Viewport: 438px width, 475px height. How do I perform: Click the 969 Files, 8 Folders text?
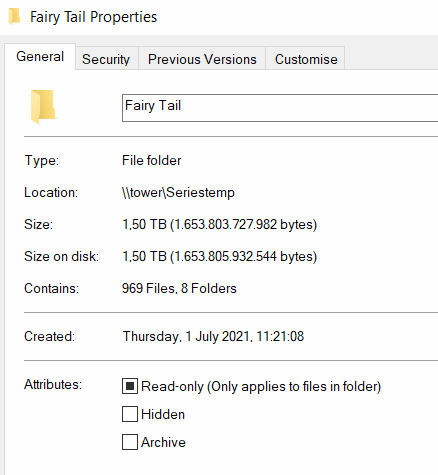tap(179, 288)
